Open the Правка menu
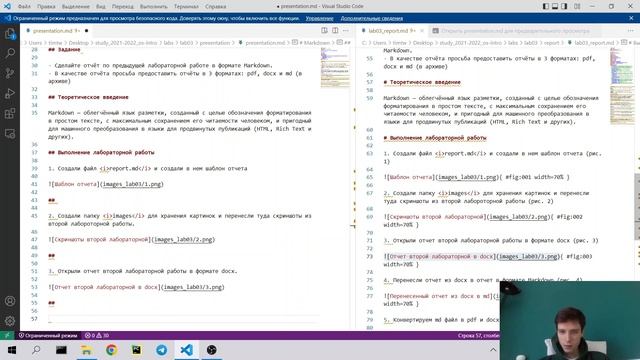Viewport: 640px width, 360px height. [46, 7]
